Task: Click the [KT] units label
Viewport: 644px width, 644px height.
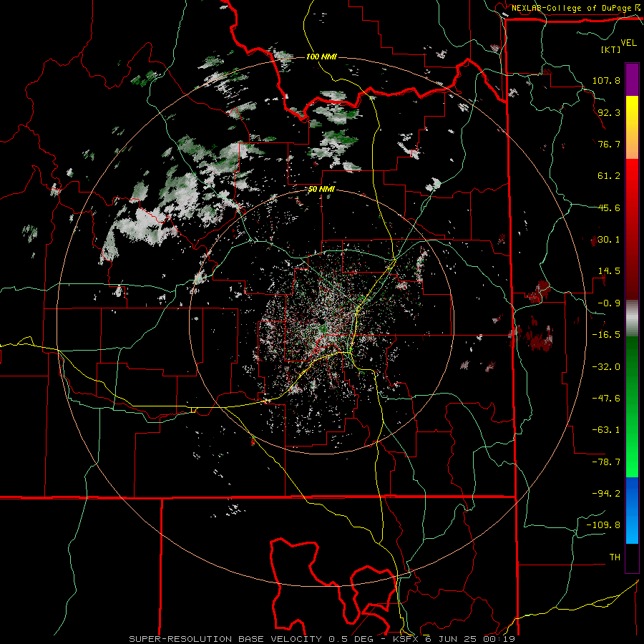Action: click(x=610, y=49)
